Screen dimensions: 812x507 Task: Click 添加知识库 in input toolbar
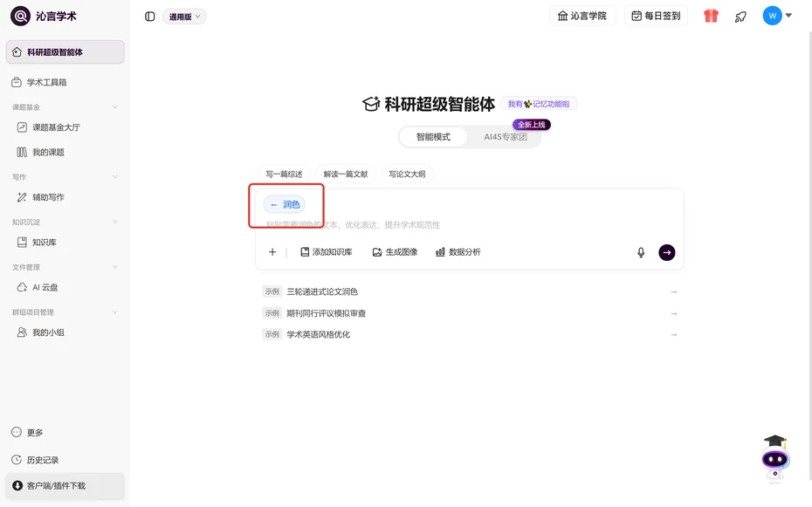point(327,252)
